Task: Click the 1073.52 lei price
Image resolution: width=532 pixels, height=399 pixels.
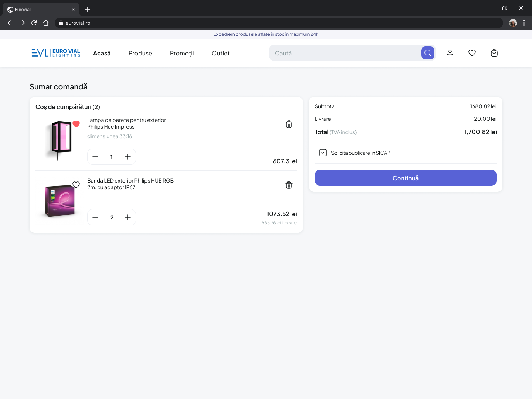Action: pos(282,214)
